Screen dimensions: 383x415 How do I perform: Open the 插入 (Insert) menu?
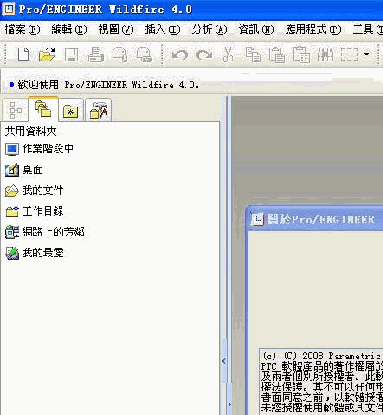click(162, 30)
